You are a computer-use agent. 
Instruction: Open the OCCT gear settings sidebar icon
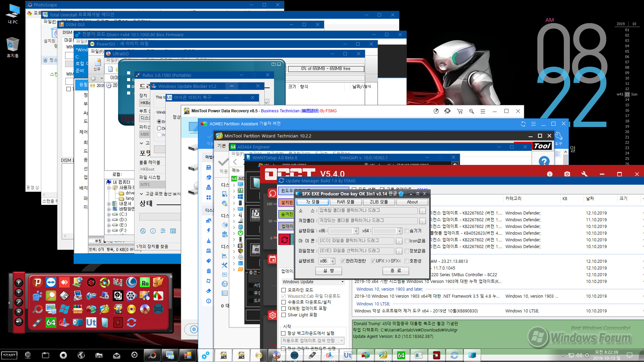point(272,315)
